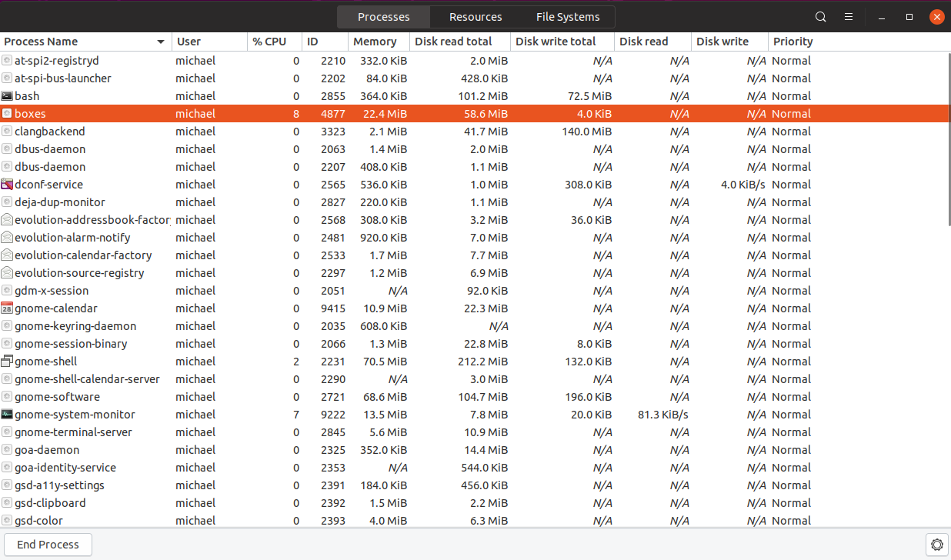The width and height of the screenshot is (951, 560).
Task: Click the bash terminal icon
Action: [x=7, y=96]
